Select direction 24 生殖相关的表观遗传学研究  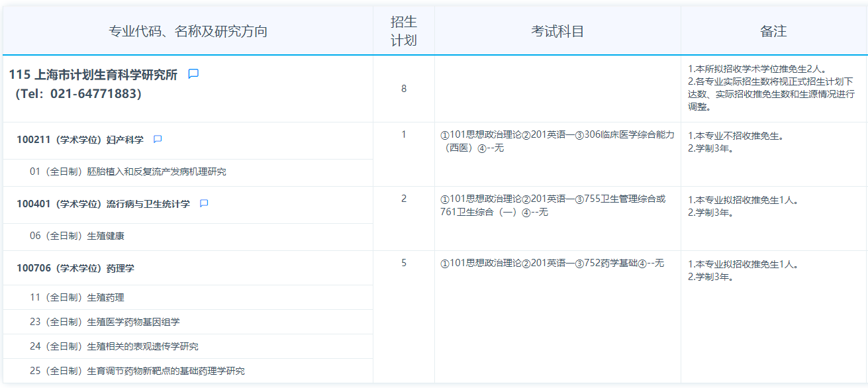[114, 347]
